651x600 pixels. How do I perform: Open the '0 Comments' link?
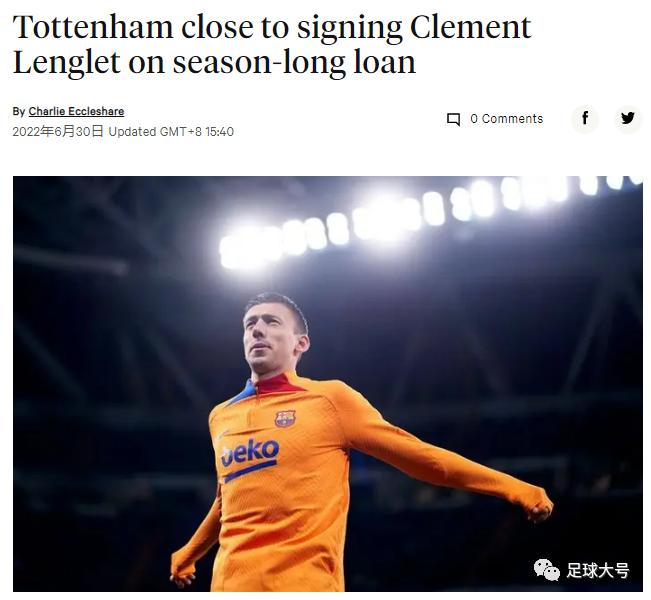507,119
